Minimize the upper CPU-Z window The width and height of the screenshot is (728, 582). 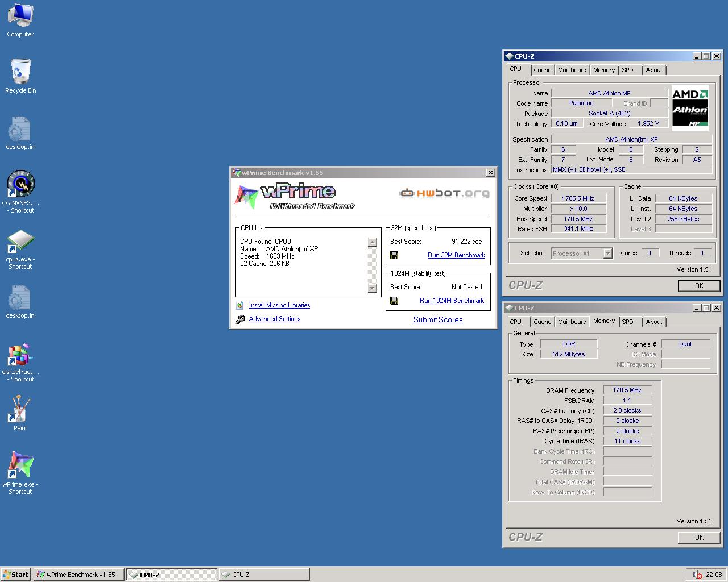pyautogui.click(x=697, y=56)
